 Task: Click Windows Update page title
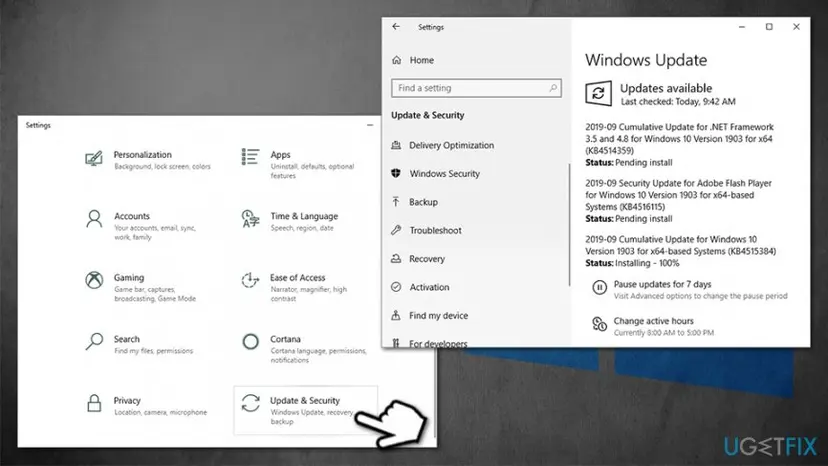pos(646,60)
